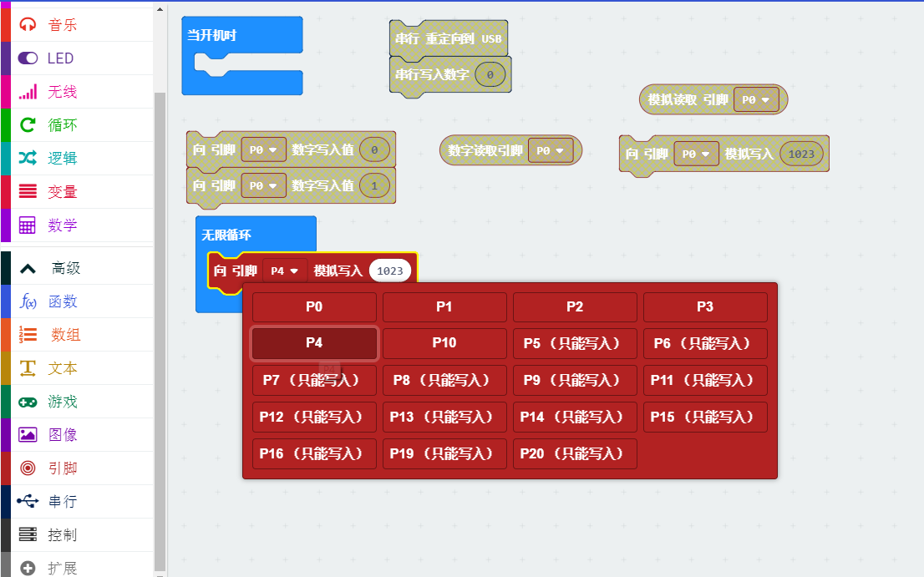Select P8 (只能写入) pin option
924x577 pixels.
444,380
